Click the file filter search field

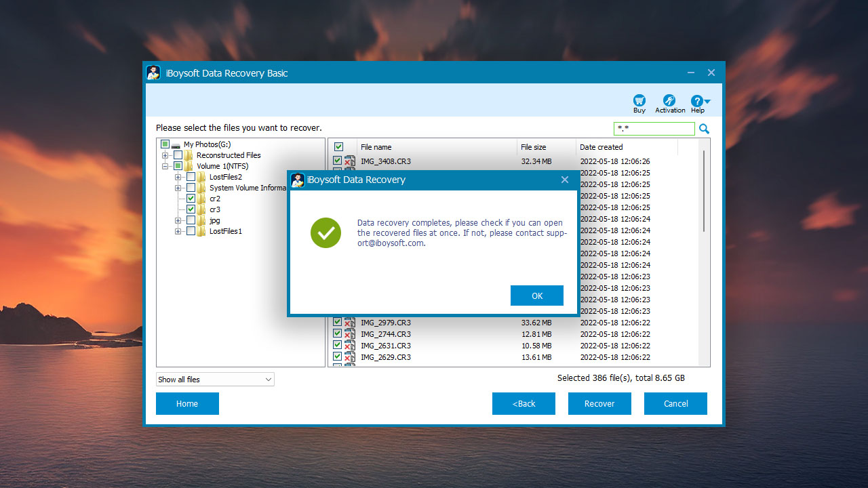[654, 129]
